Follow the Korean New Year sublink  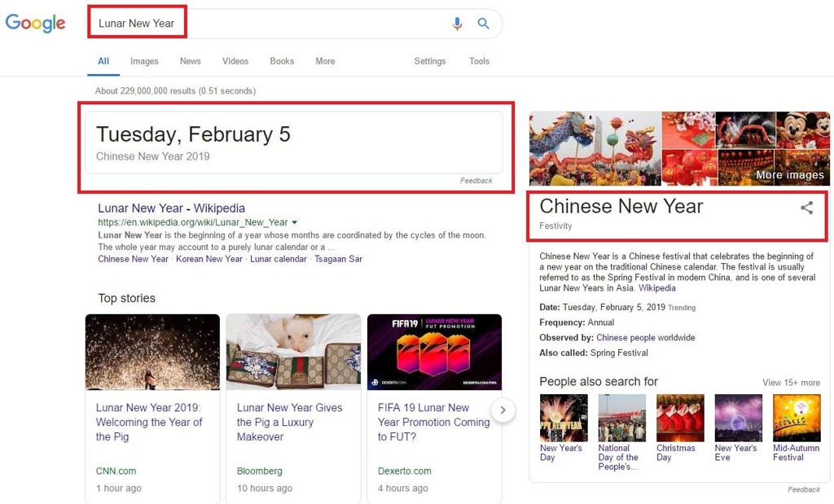pyautogui.click(x=209, y=259)
